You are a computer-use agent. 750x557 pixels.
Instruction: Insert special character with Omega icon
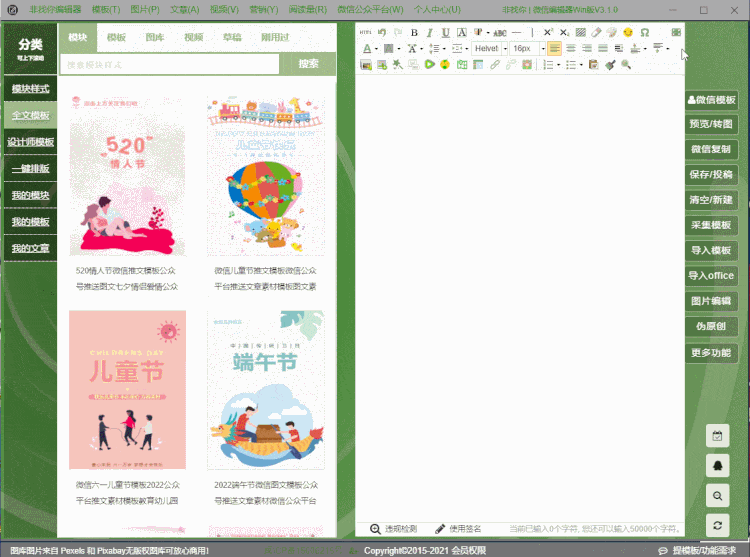coord(645,33)
